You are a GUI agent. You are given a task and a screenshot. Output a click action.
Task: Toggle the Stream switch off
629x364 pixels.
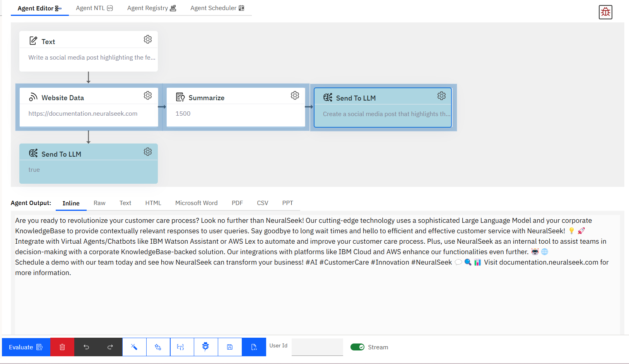pos(357,347)
